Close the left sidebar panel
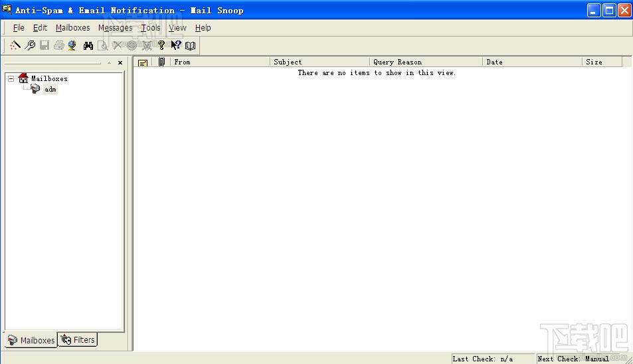This screenshot has width=633, height=364. pyautogui.click(x=120, y=62)
